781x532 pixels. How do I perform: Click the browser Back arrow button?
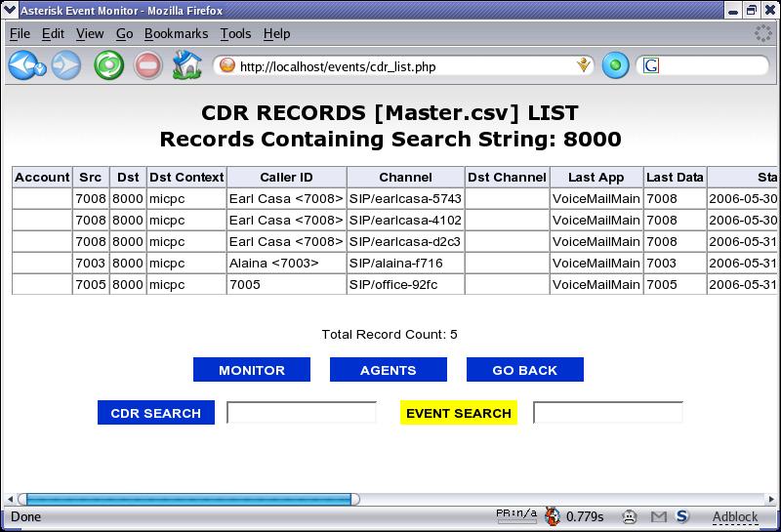point(24,66)
